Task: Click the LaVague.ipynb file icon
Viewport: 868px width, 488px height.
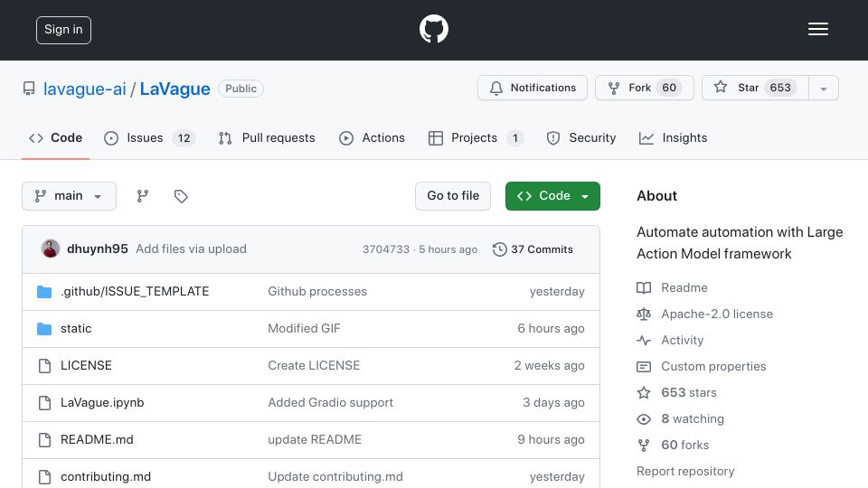Action: click(x=44, y=403)
